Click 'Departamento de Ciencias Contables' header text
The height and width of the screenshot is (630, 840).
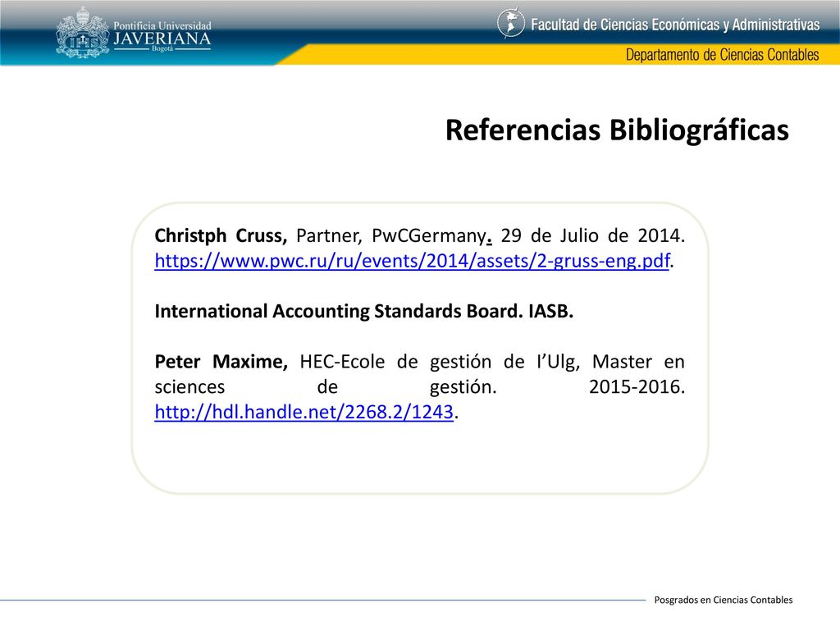(x=722, y=55)
